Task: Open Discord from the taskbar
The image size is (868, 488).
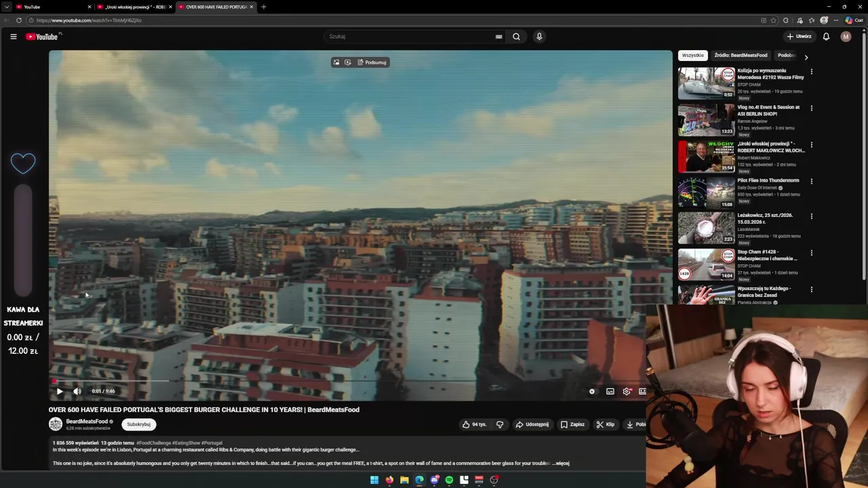Action: point(434,480)
